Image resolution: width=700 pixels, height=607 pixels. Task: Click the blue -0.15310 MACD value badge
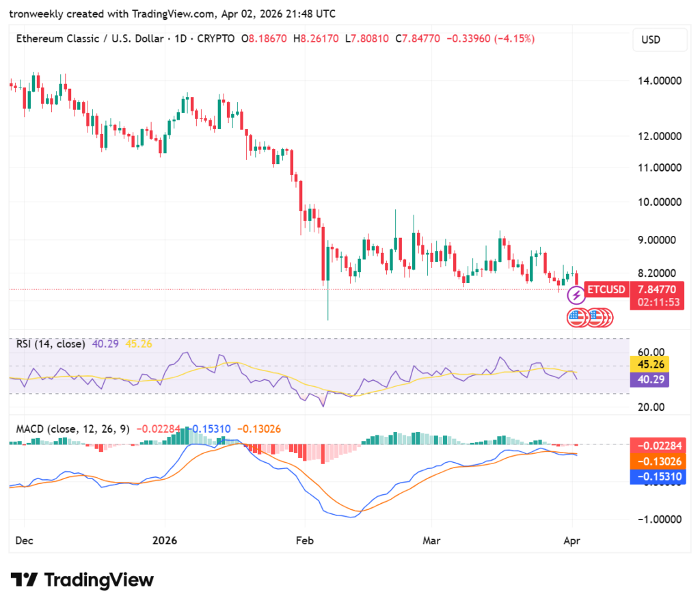click(657, 477)
